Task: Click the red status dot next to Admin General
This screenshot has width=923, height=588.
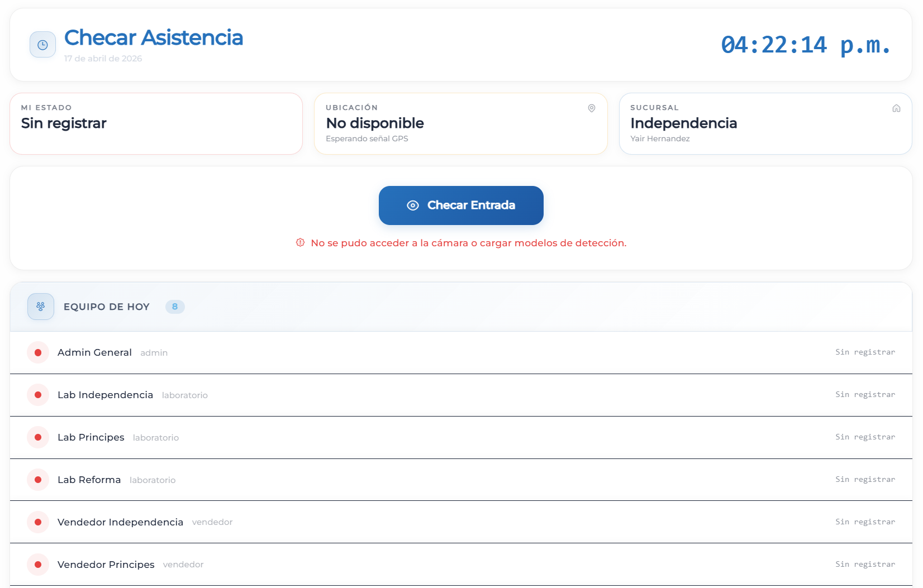Action: pos(37,352)
